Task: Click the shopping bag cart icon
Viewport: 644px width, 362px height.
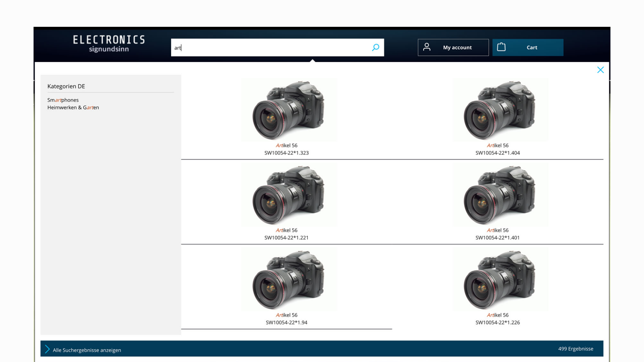Action: 501,47
